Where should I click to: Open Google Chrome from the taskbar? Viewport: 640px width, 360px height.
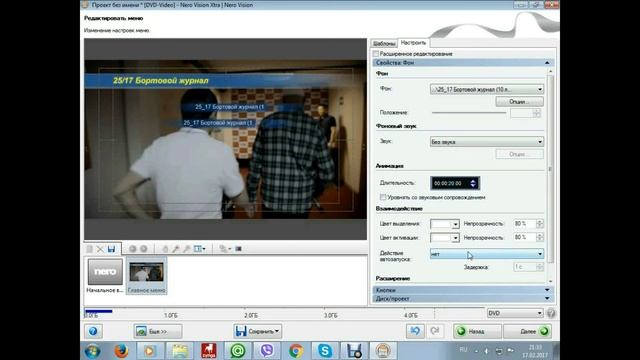click(x=296, y=351)
